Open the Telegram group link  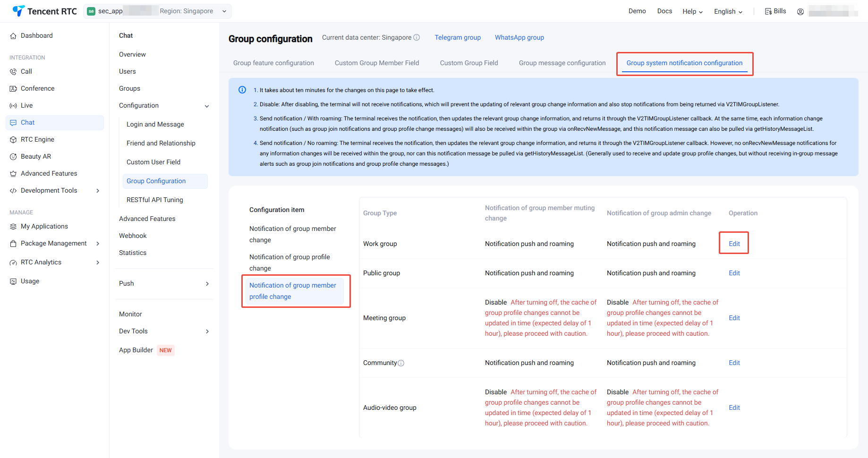(x=458, y=37)
